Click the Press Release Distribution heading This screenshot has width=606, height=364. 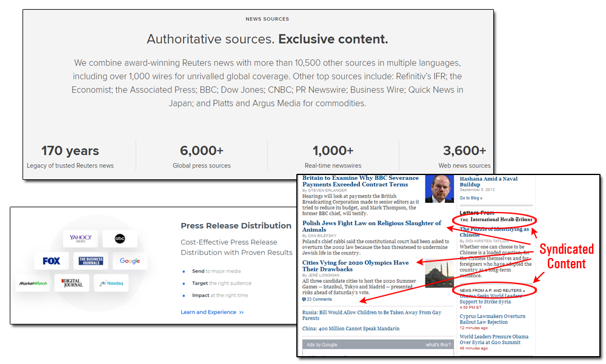pyautogui.click(x=236, y=226)
